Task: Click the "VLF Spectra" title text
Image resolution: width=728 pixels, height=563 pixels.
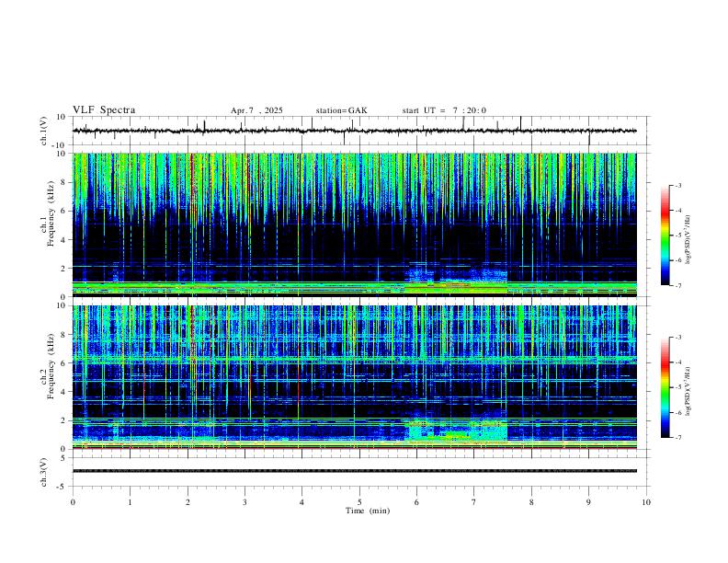Action: 104,110
